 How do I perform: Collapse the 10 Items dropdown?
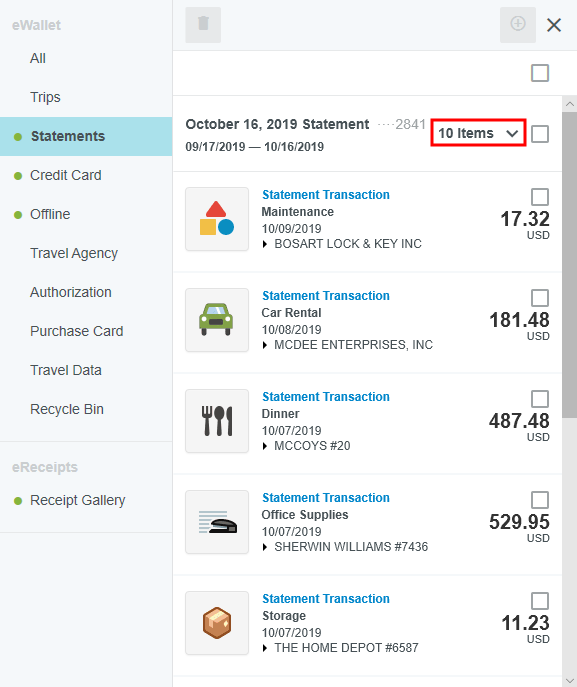tap(478, 133)
